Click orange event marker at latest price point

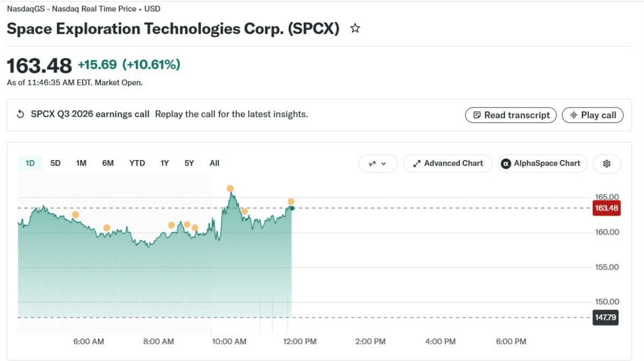(x=291, y=201)
